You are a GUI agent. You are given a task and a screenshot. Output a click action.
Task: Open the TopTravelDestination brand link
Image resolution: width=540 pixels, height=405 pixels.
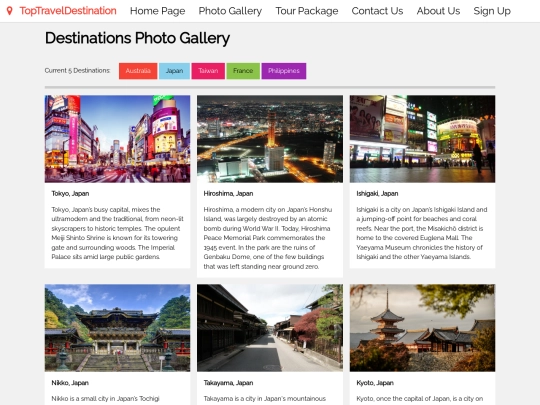tap(68, 11)
